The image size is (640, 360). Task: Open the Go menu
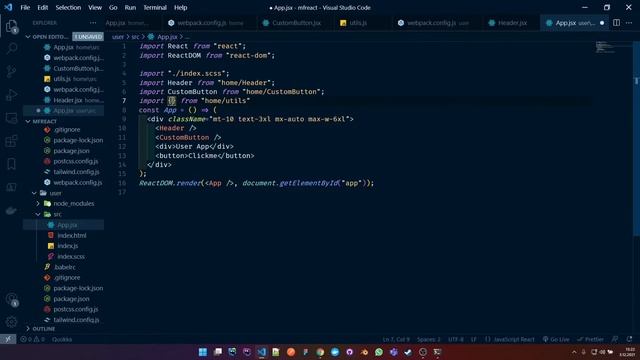(113, 7)
